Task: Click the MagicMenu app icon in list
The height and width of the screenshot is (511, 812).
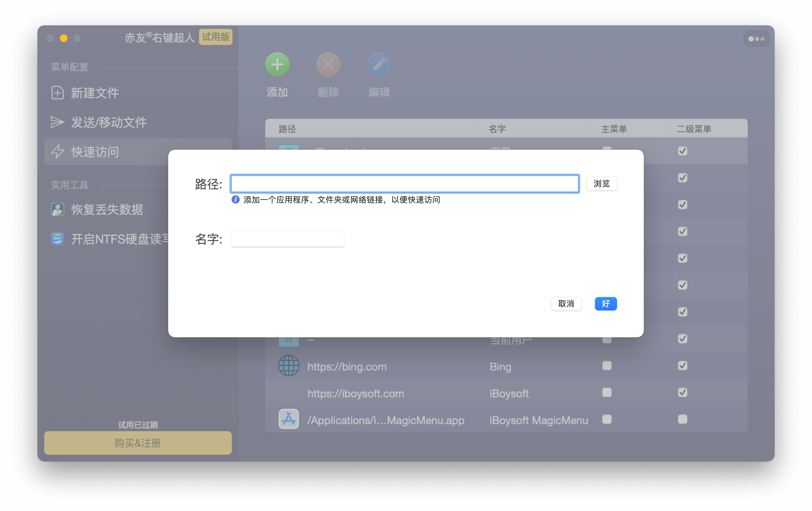Action: tap(288, 419)
